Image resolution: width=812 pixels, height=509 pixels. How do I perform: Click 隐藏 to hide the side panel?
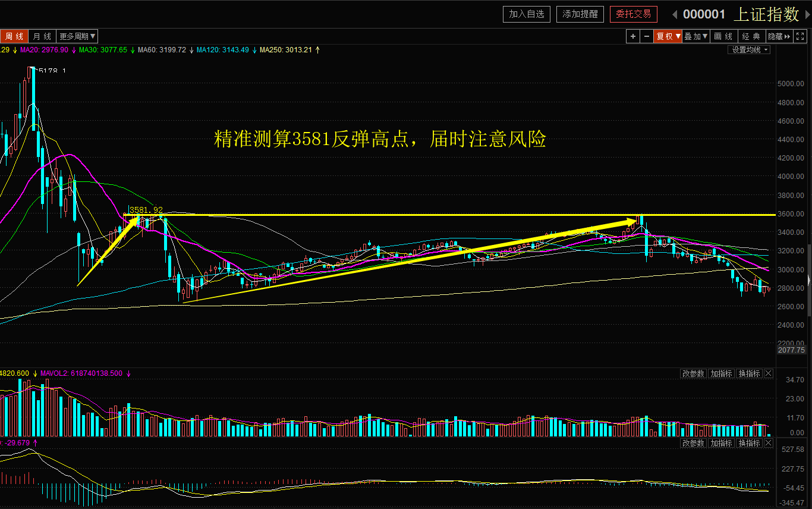pyautogui.click(x=779, y=36)
